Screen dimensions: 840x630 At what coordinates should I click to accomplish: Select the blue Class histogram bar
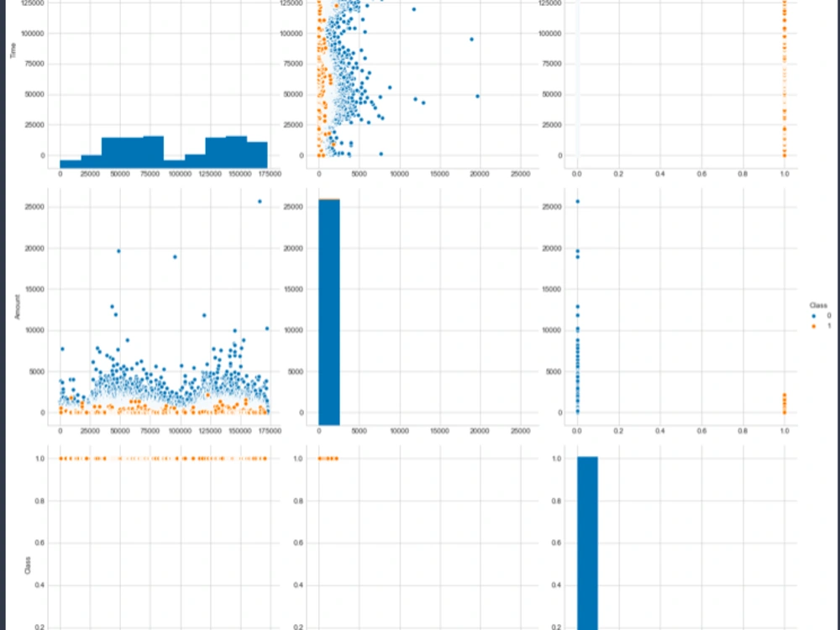click(587, 543)
